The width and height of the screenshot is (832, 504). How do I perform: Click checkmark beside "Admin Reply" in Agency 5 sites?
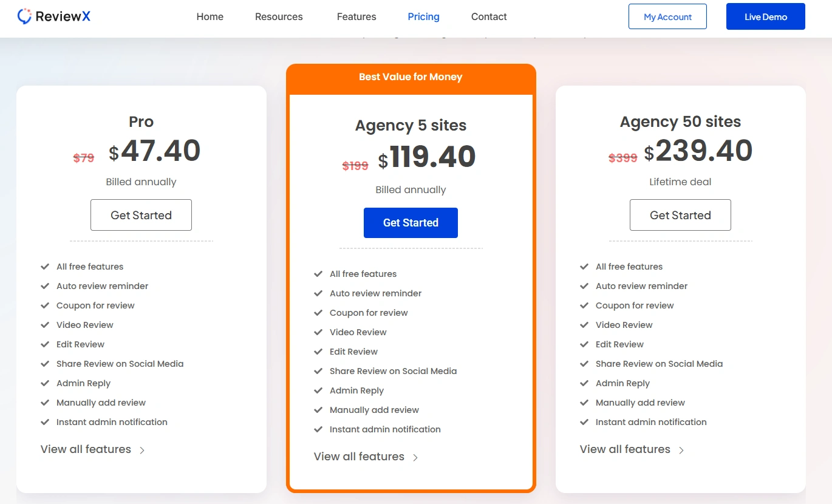(318, 390)
